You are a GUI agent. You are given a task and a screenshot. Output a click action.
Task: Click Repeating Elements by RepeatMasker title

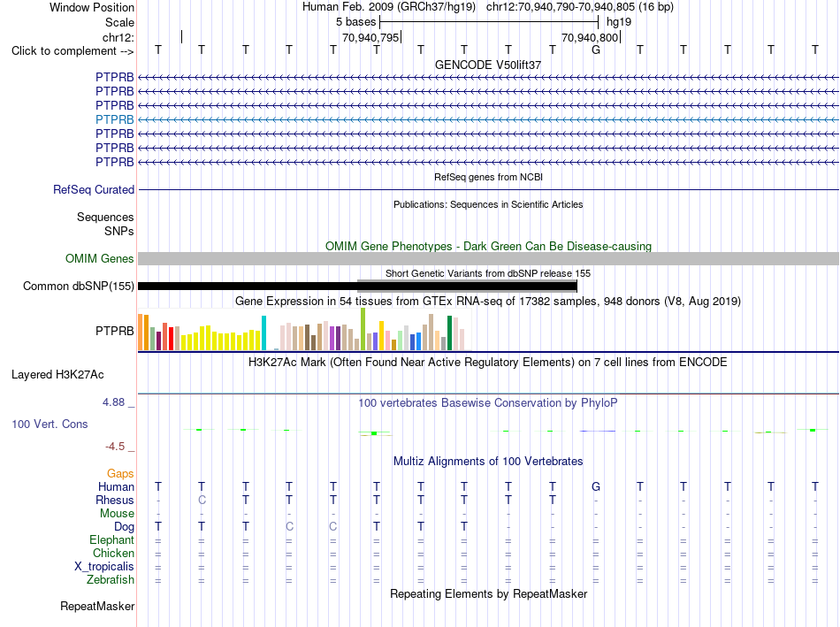coord(488,593)
